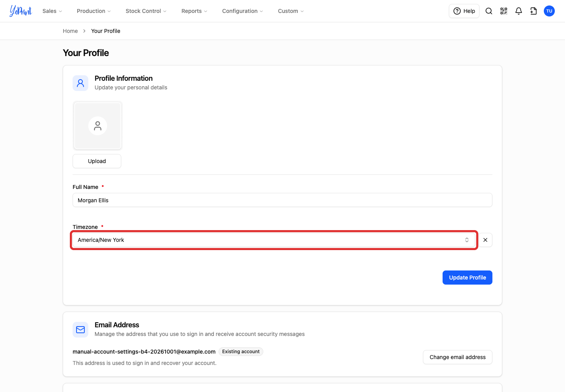This screenshot has height=392, width=565.
Task: Open the notifications bell
Action: 519,11
